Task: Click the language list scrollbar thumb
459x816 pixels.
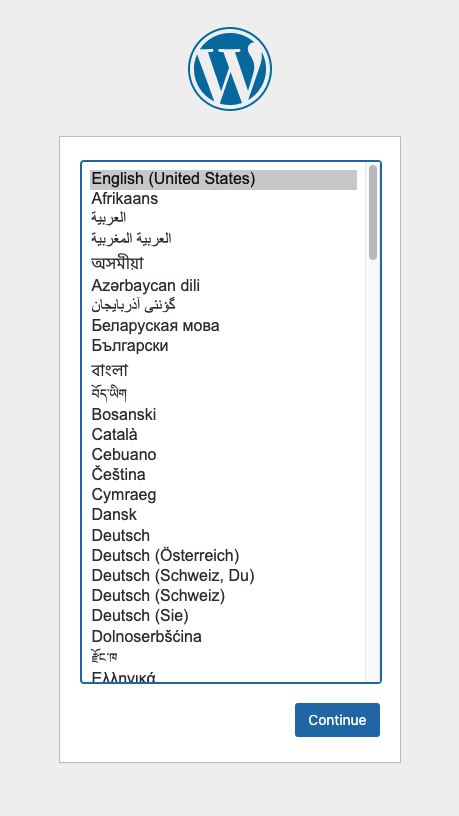Action: [x=373, y=212]
